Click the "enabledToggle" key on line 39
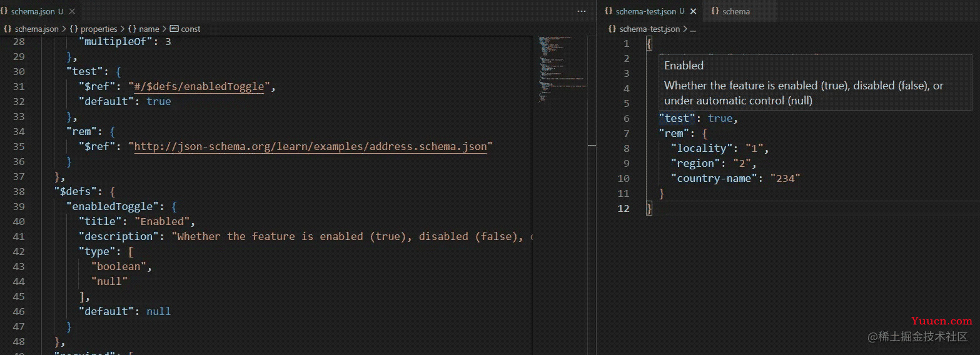Screen dimensions: 980x355 (113, 206)
